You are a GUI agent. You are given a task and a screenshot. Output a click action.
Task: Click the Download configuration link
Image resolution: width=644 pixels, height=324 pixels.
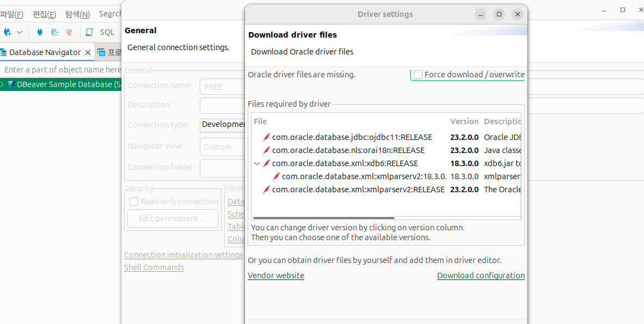click(481, 276)
